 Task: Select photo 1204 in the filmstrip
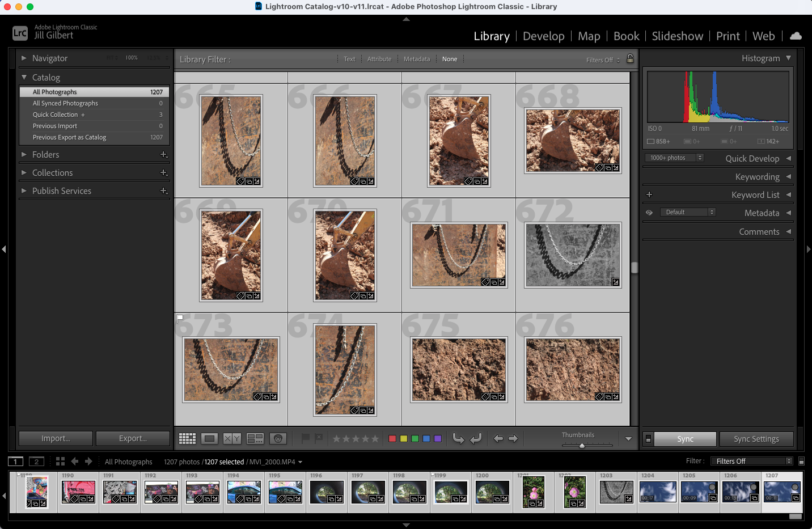[658, 492]
